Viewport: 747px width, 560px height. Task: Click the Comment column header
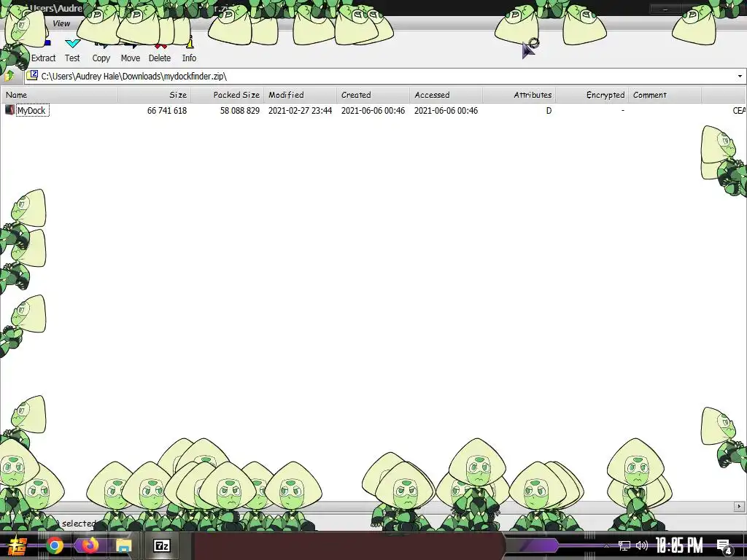tap(665, 95)
